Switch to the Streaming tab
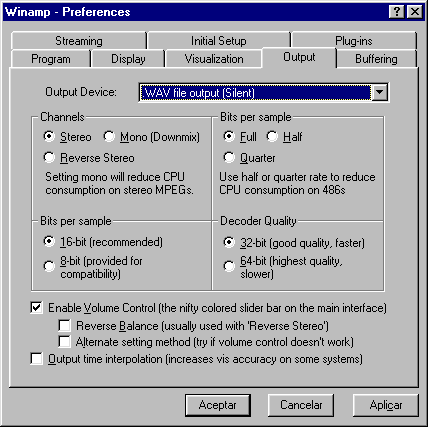428x427 pixels. [x=79, y=41]
